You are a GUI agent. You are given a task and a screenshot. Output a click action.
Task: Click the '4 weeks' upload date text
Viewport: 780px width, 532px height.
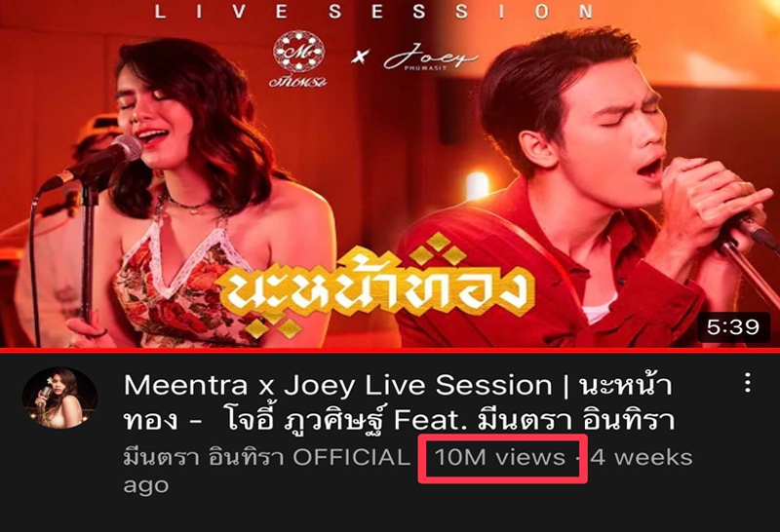coord(642,457)
